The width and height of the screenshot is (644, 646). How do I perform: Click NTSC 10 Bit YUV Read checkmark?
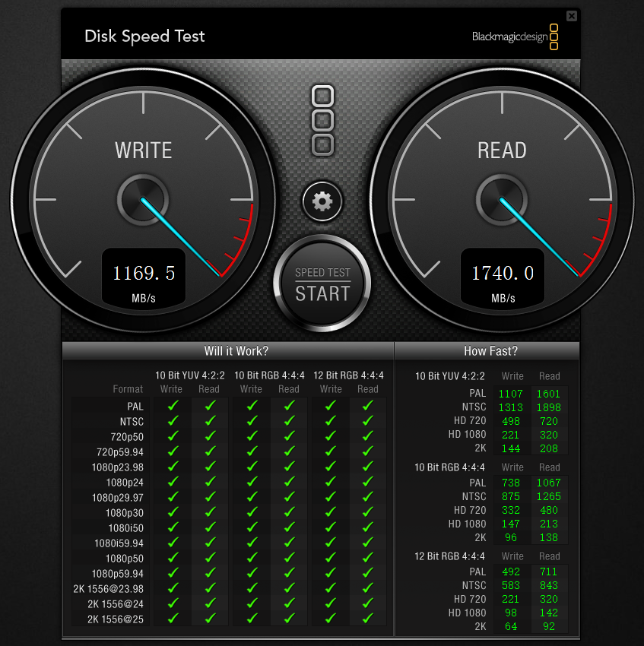pyautogui.click(x=211, y=420)
